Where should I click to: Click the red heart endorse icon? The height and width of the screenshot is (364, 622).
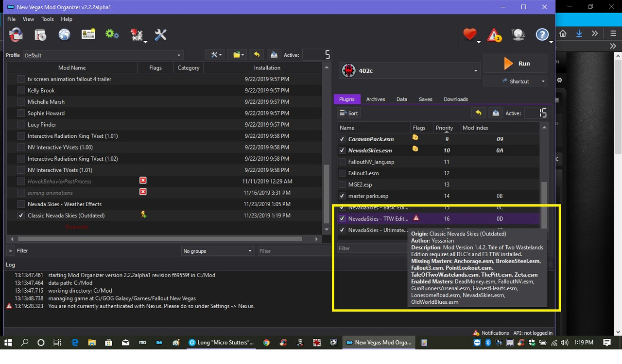point(469,34)
